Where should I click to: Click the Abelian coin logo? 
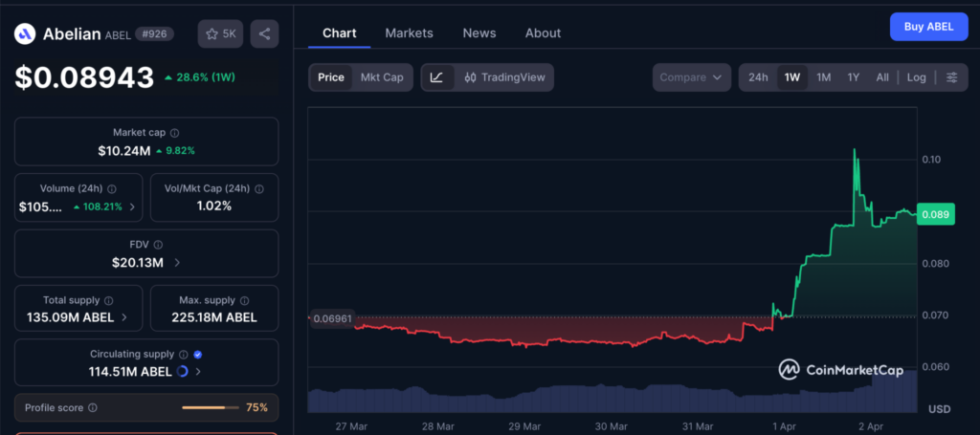pos(25,34)
